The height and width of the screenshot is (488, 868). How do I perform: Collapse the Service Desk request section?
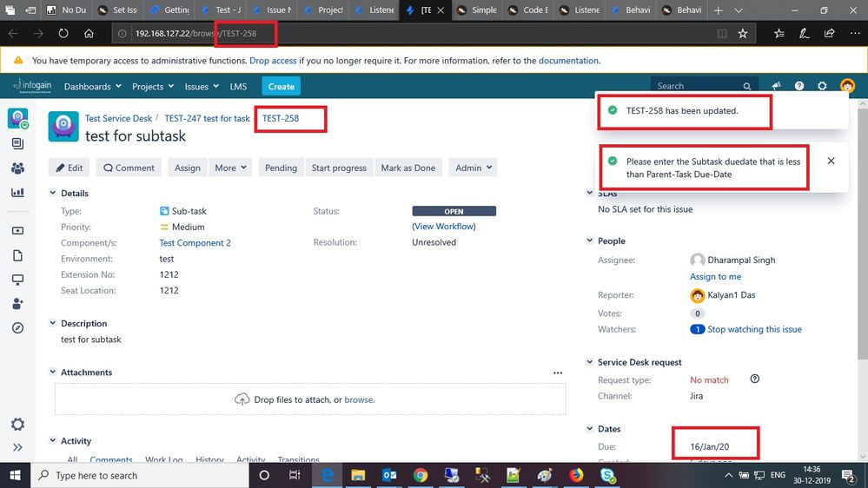(x=590, y=361)
